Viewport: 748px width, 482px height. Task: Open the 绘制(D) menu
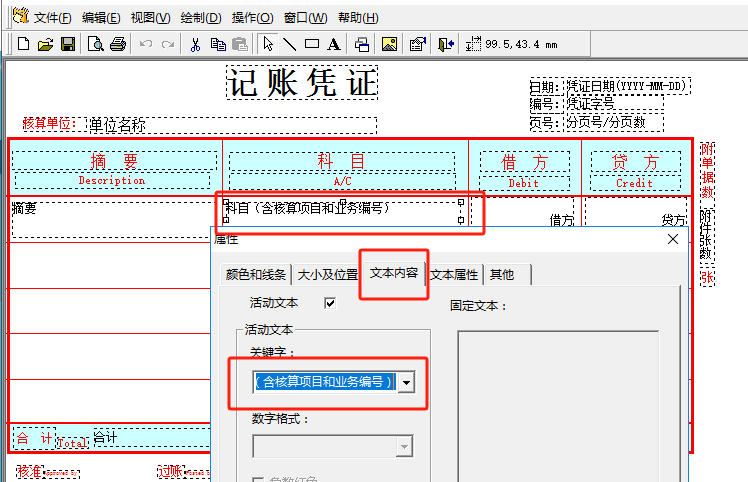point(200,18)
